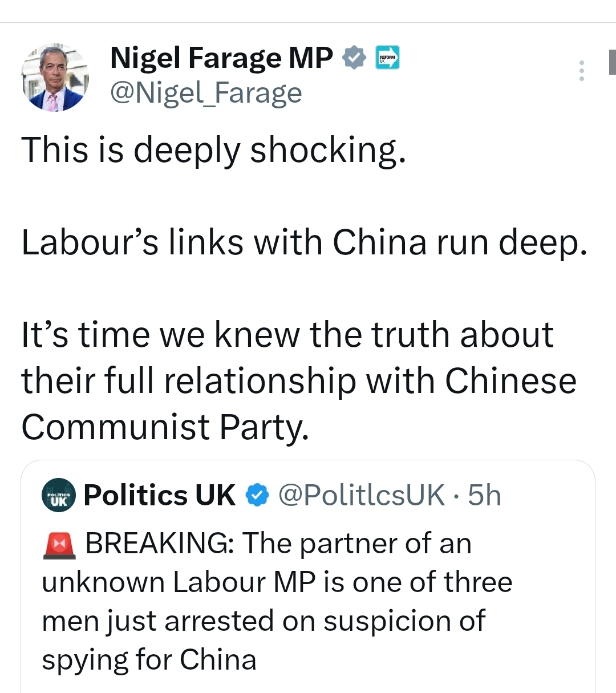Click the red siren emoji

59,544
